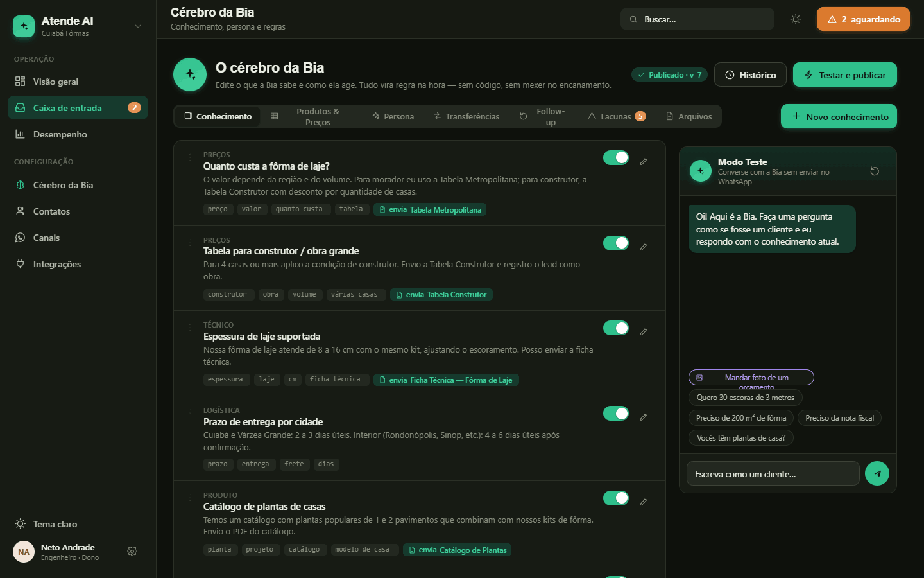This screenshot has height=578, width=924.
Task: Open Caixa de entrada in the sidebar
Action: point(78,108)
